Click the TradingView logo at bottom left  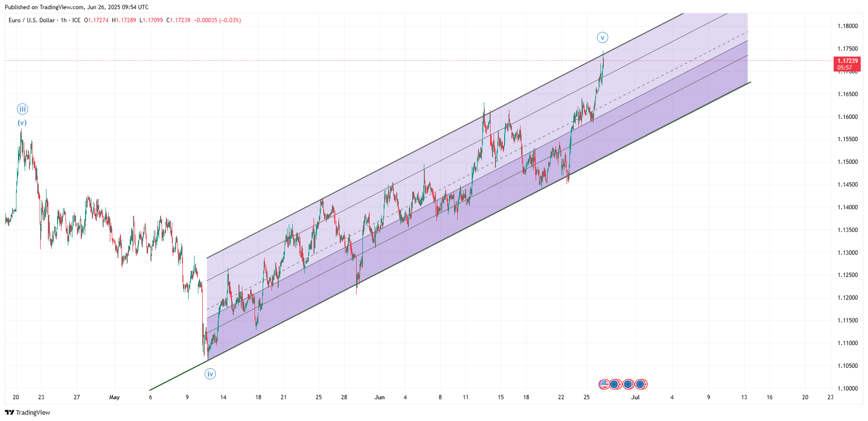point(28,412)
